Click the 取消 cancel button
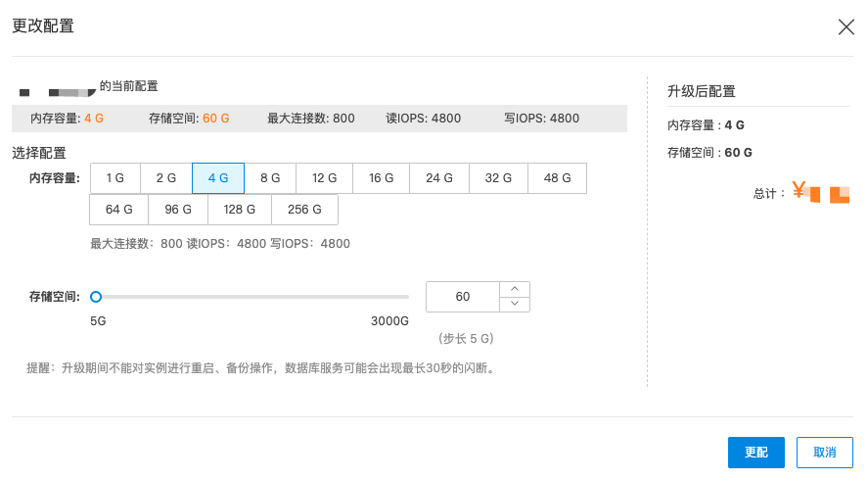The width and height of the screenshot is (868, 480). coord(825,453)
